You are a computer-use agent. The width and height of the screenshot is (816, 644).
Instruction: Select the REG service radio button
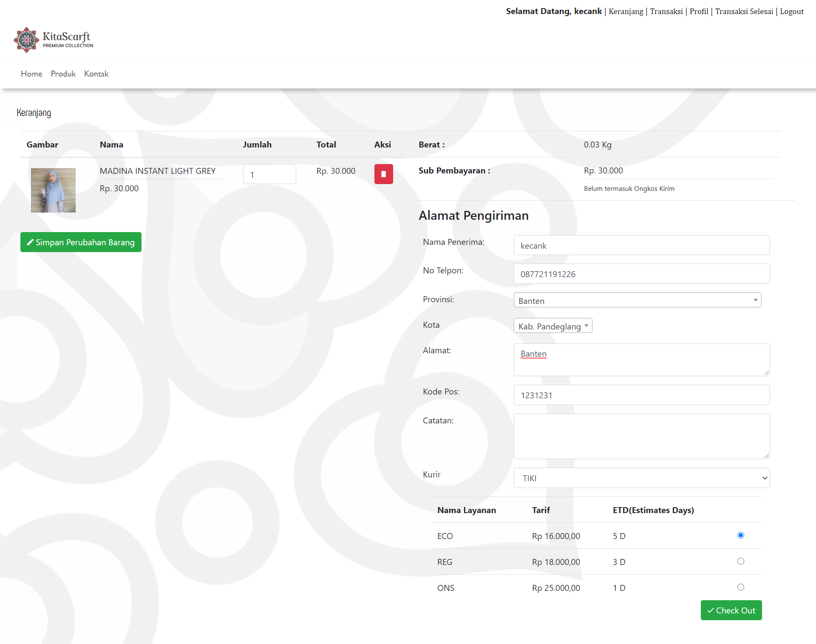[741, 561]
